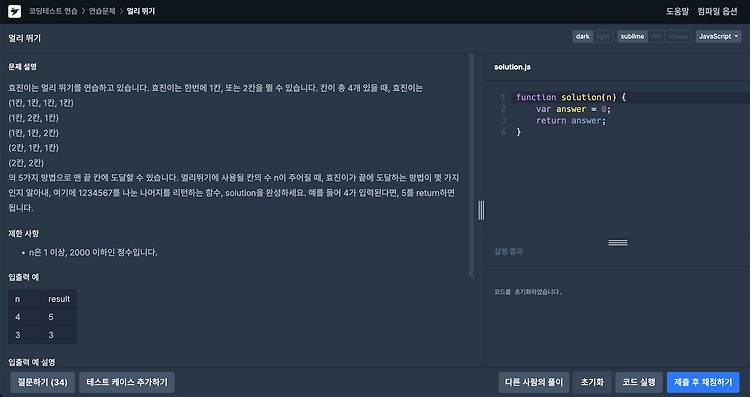Open the JavaScript language dropdown

click(x=718, y=36)
